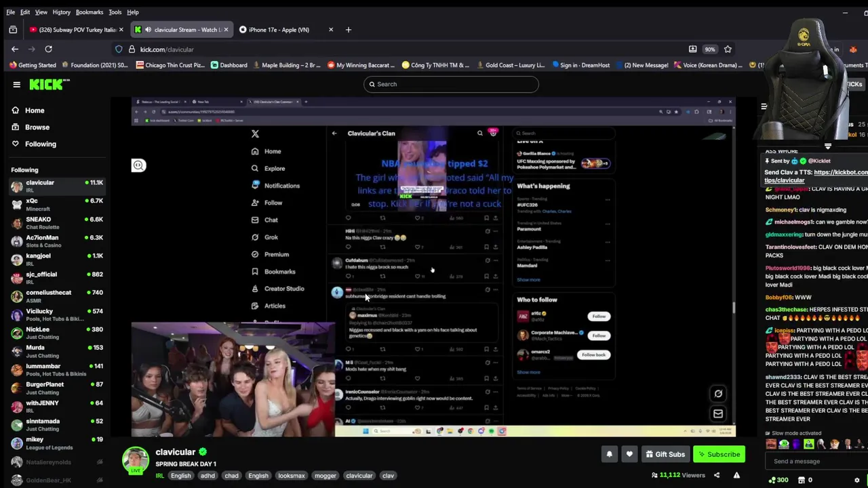Click the share icon beside viewer count
The image size is (868, 488).
click(717, 475)
